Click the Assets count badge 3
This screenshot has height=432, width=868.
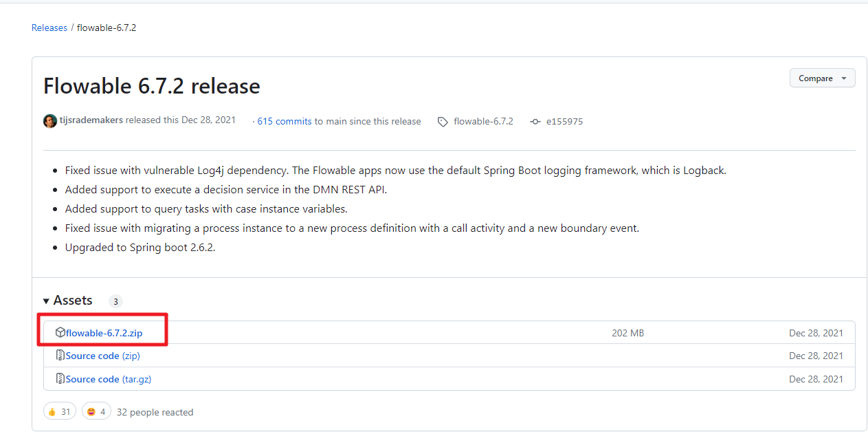click(115, 301)
